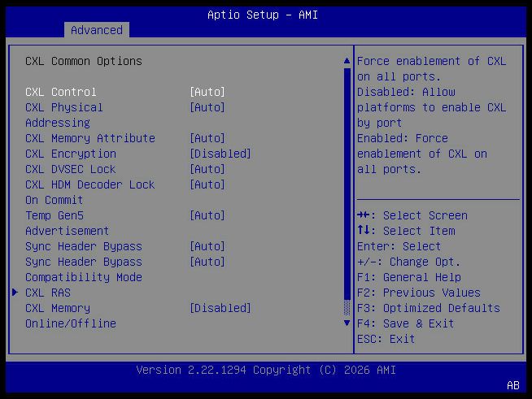The width and height of the screenshot is (532, 399).
Task: Select the Advanced tab
Action: (97, 30)
